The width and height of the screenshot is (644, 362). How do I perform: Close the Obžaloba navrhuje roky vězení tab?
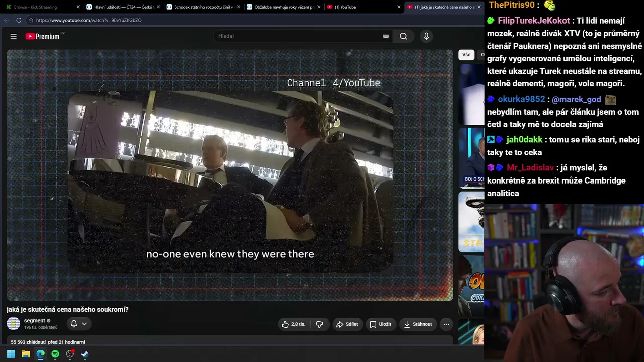tap(319, 7)
